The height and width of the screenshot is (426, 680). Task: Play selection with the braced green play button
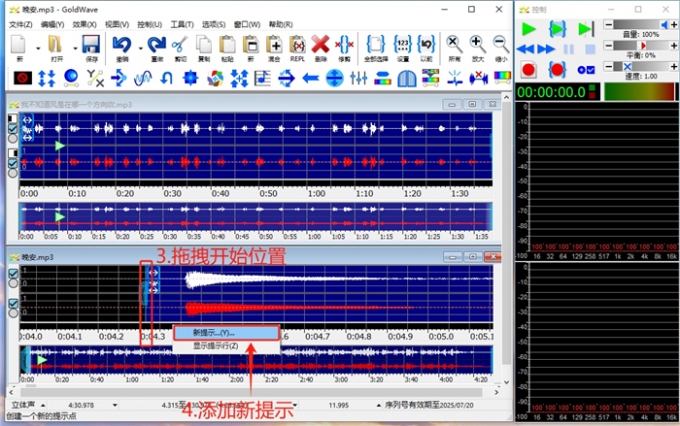[557, 29]
